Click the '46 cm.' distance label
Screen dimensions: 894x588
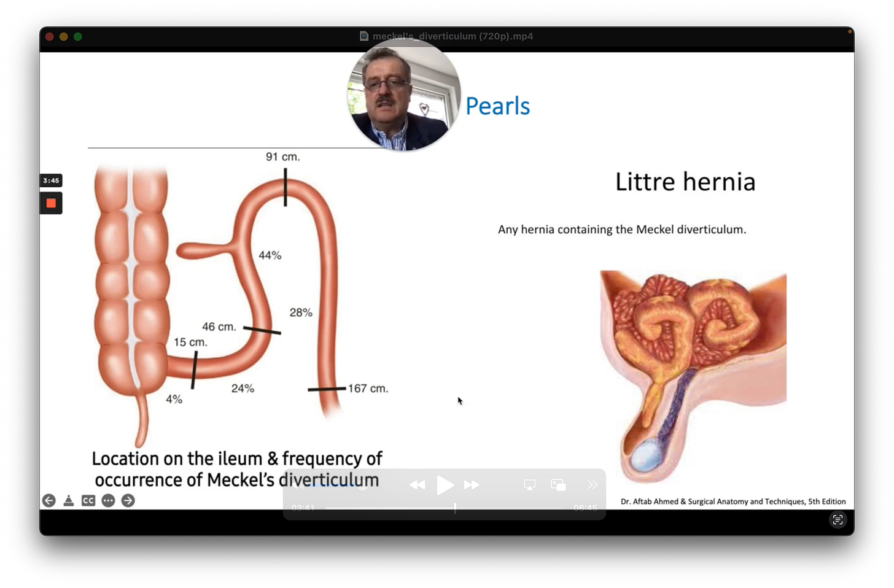(x=219, y=327)
